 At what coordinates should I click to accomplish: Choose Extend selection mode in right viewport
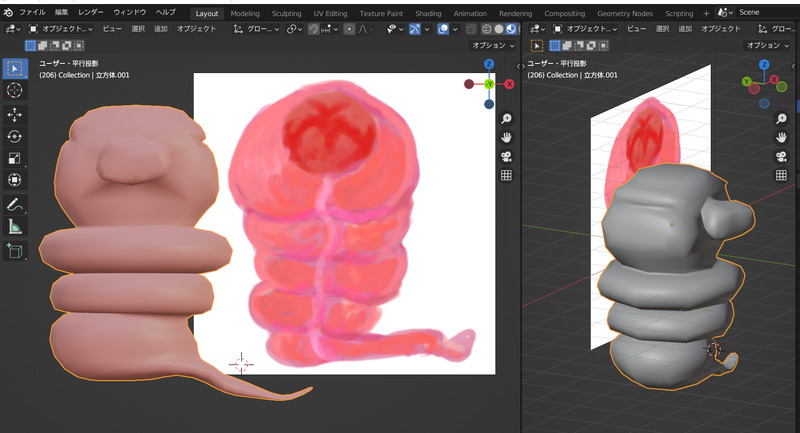(567, 46)
